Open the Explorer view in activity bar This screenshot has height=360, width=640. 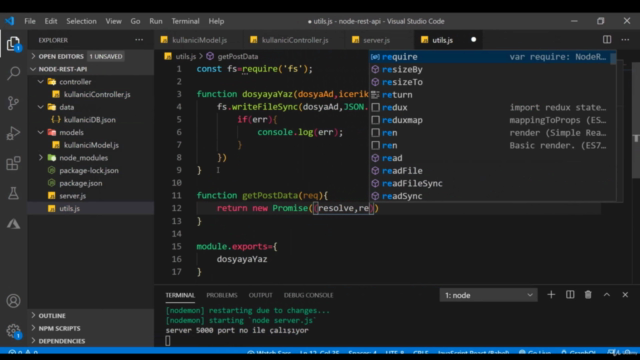pyautogui.click(x=13, y=43)
